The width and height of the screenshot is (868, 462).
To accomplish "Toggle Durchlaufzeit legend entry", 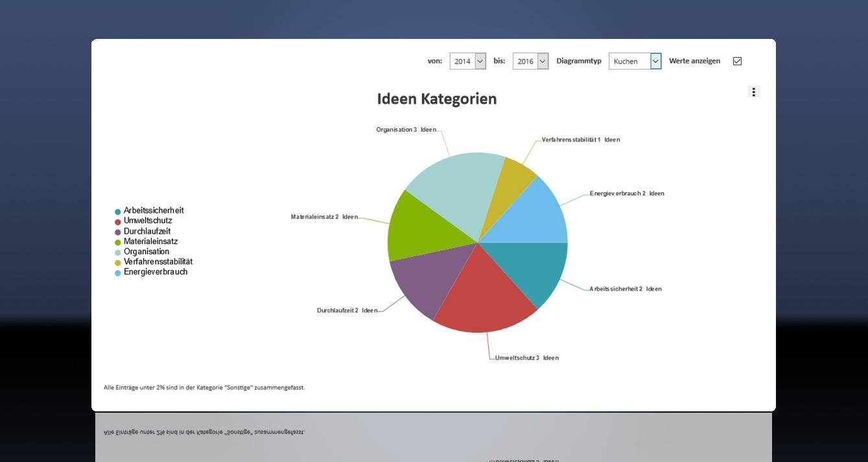I will (x=143, y=232).
